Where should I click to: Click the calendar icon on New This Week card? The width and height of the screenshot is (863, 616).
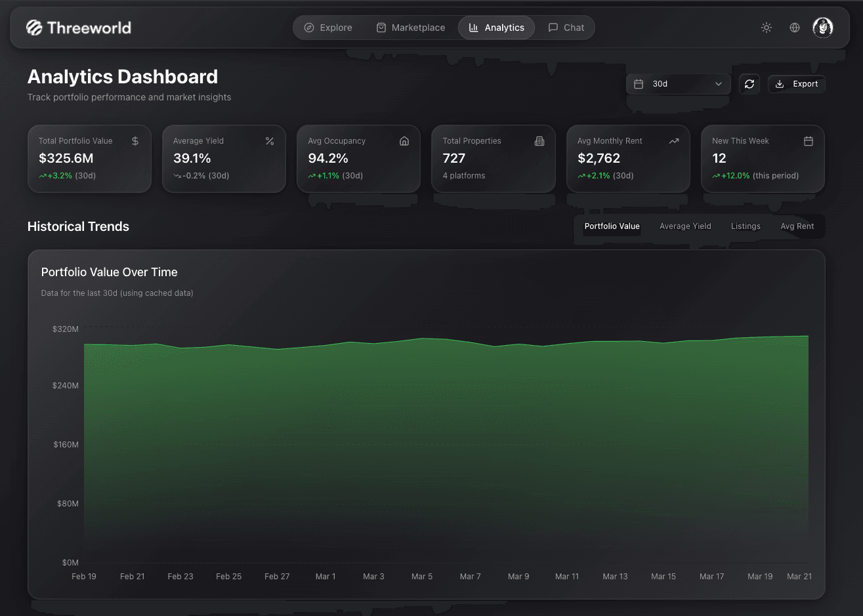pyautogui.click(x=809, y=140)
